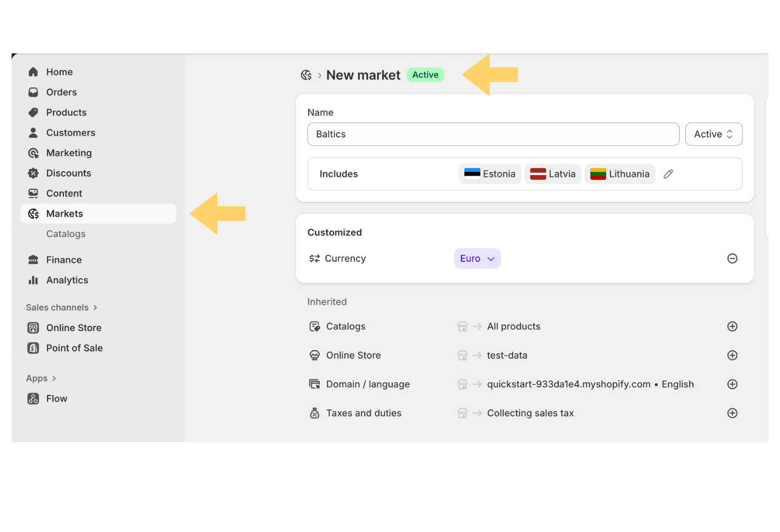780x532 pixels.
Task: Open the Flow app
Action: tap(56, 399)
